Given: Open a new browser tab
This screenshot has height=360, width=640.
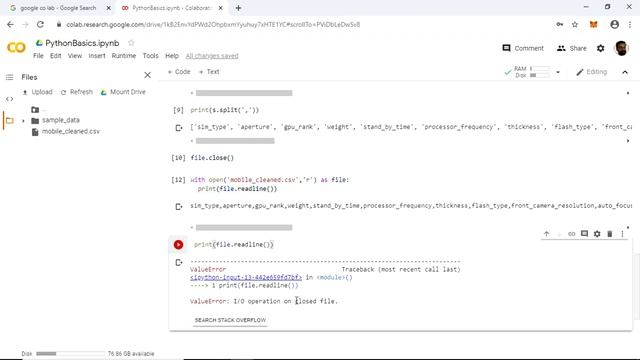Looking at the screenshot, I should [x=238, y=8].
